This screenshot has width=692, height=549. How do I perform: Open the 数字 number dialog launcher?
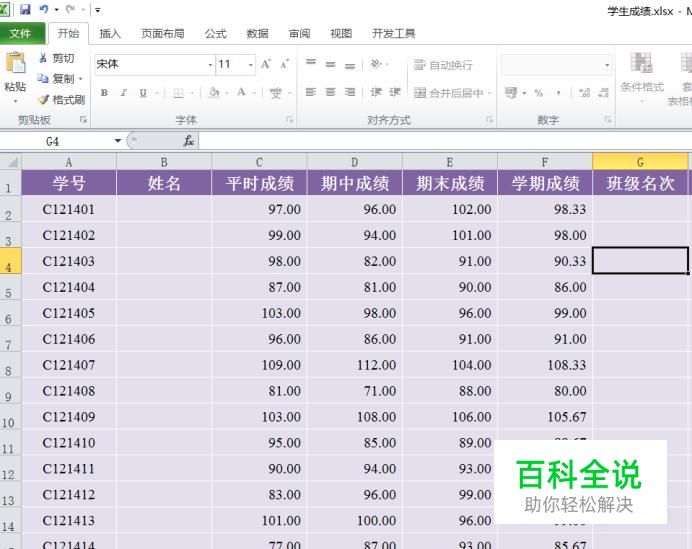(x=608, y=120)
